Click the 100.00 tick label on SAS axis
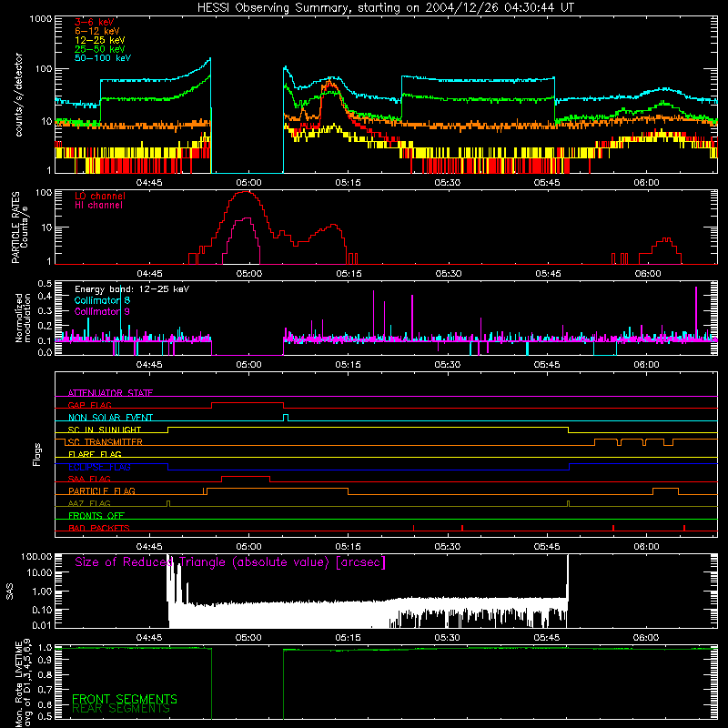This screenshot has width=728, height=728. coord(36,556)
